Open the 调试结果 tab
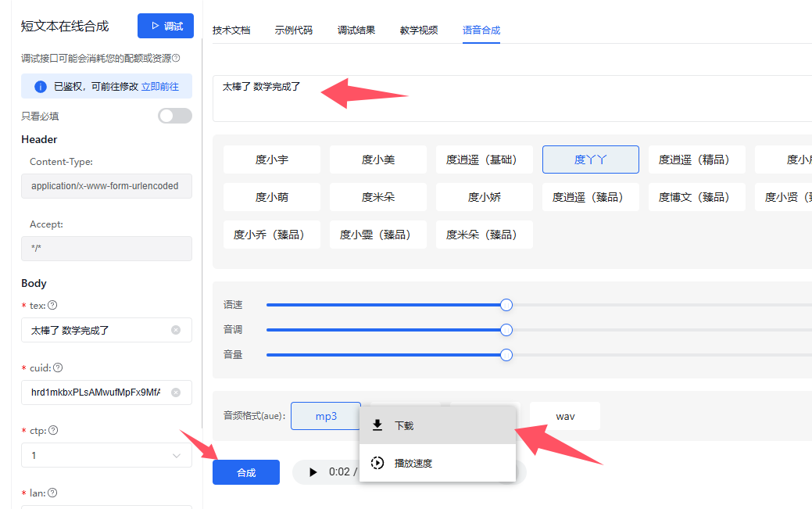This screenshot has width=812, height=509. 356,30
